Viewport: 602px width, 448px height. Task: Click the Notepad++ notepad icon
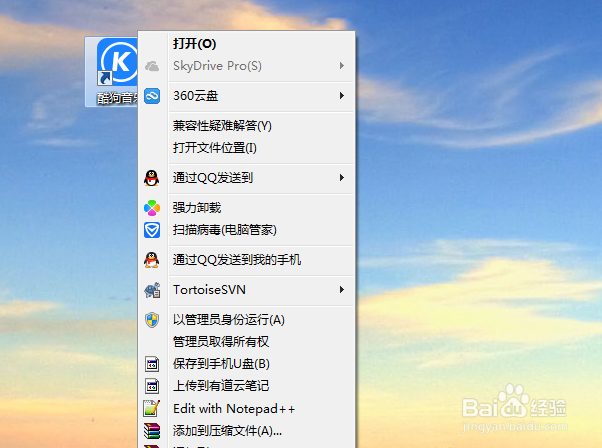point(152,408)
